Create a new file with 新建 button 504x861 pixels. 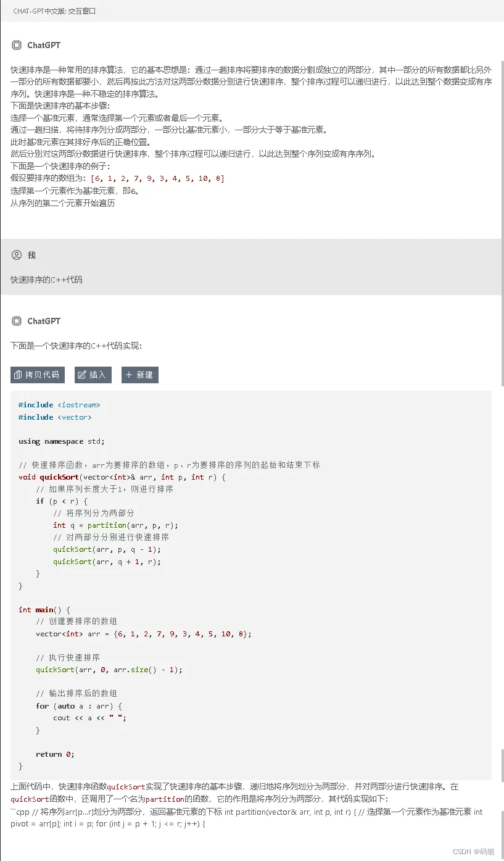click(140, 375)
